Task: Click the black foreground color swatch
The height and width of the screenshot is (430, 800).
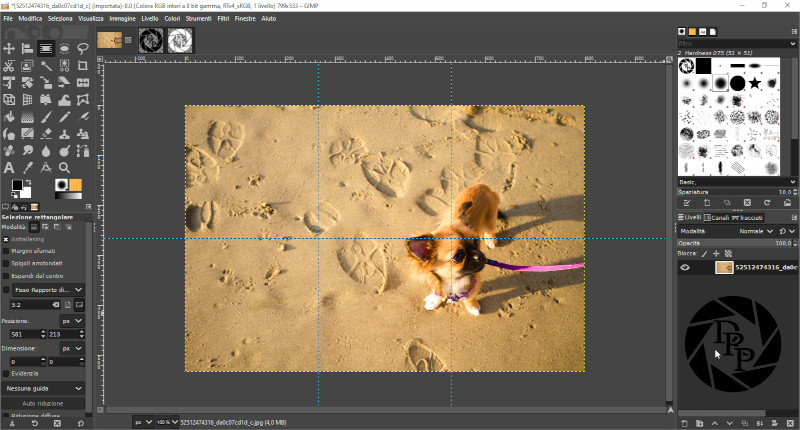Action: tap(17, 185)
